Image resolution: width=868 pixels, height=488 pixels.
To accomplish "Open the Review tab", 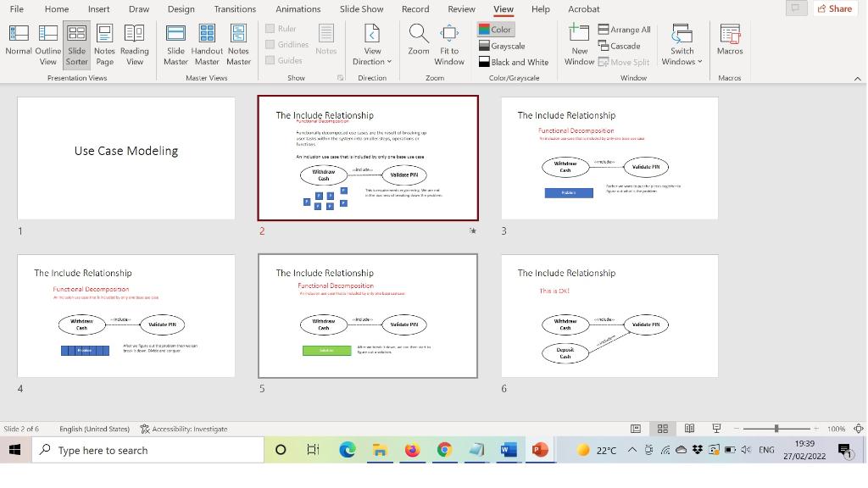I will click(x=462, y=8).
